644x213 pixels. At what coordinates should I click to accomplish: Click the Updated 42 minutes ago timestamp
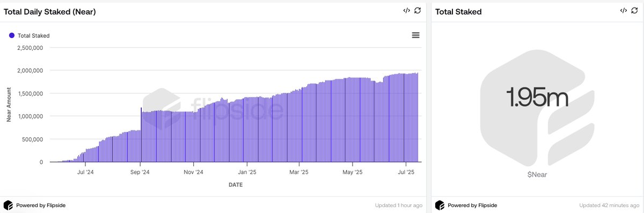tap(609, 205)
